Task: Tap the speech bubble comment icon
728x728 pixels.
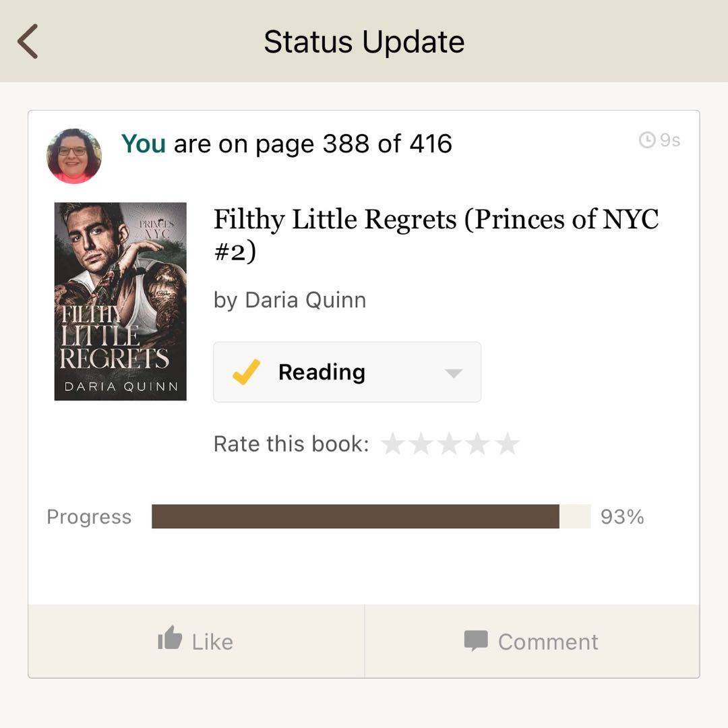Action: [x=476, y=641]
